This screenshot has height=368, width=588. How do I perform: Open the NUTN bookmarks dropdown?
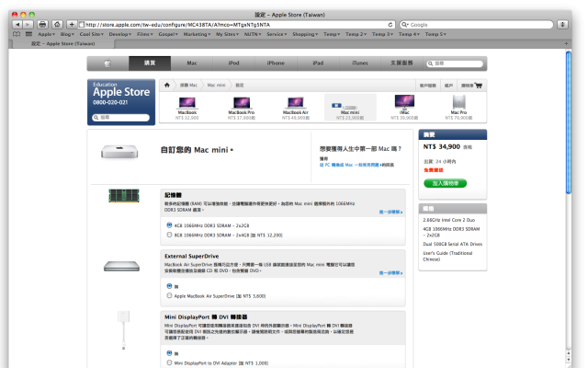[253, 34]
